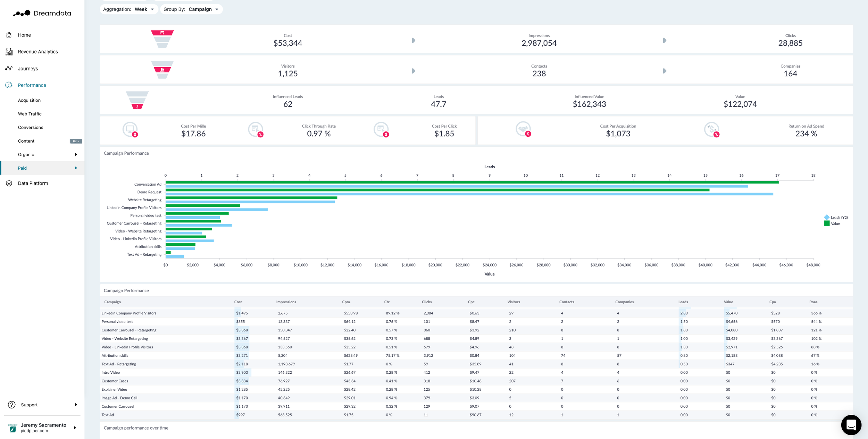This screenshot has width=868, height=439.
Task: Toggle Leads (Y2) legend series
Action: 836,218
